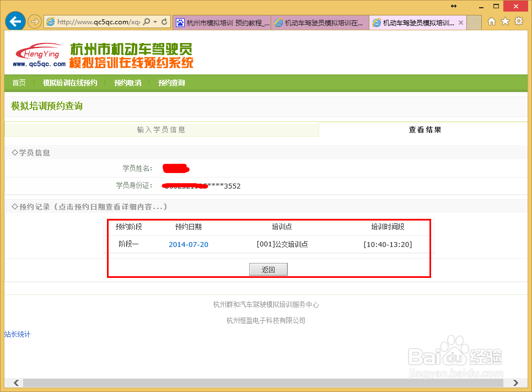The width and height of the screenshot is (532, 392).
Task: Open the browser Tools gear icon
Action: point(517,20)
